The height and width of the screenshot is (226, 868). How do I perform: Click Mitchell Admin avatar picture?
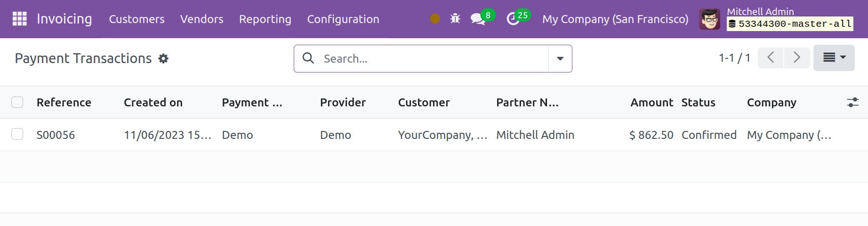[x=709, y=19]
